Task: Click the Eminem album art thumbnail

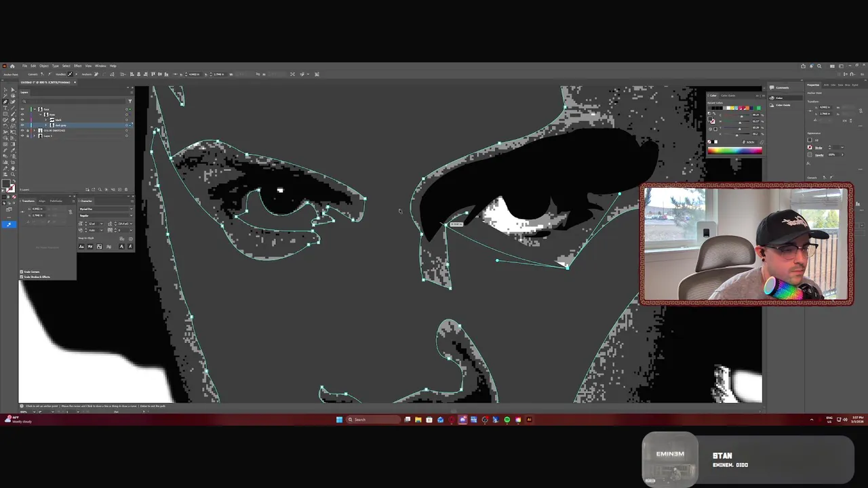Action: [x=670, y=460]
